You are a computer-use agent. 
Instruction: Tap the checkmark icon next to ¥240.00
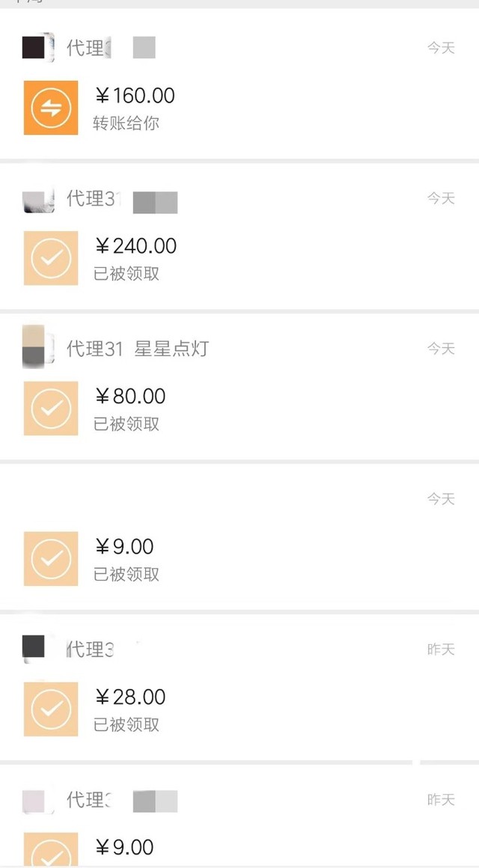click(x=51, y=258)
